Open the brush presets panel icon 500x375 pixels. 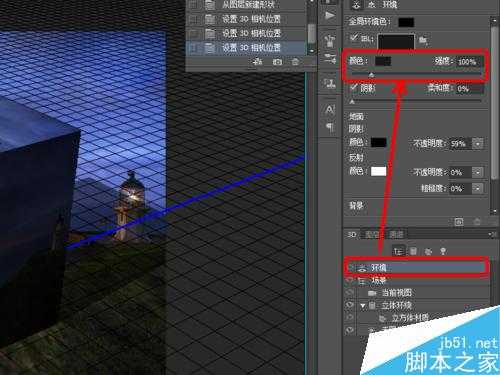pos(329,41)
